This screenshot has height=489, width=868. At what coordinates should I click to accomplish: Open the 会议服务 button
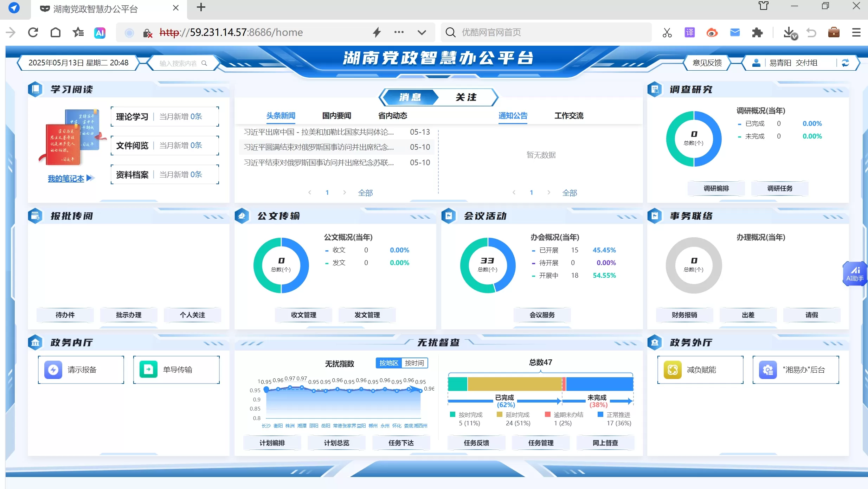[x=542, y=315]
